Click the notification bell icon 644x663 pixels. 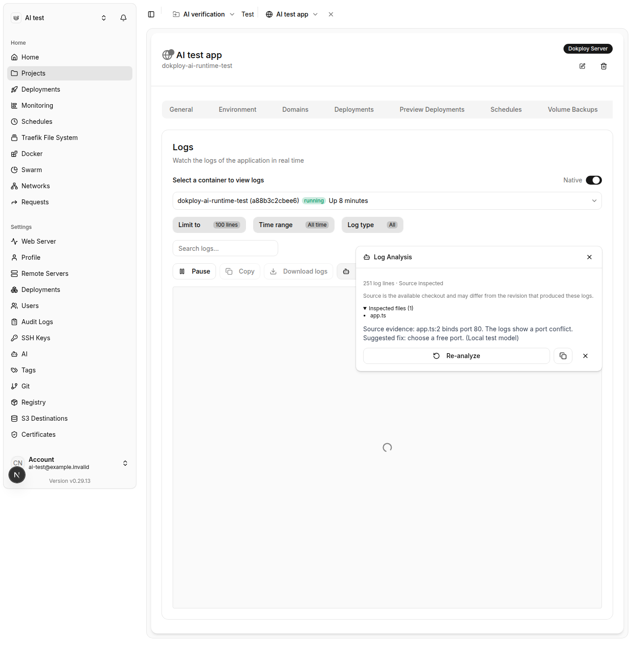click(123, 18)
